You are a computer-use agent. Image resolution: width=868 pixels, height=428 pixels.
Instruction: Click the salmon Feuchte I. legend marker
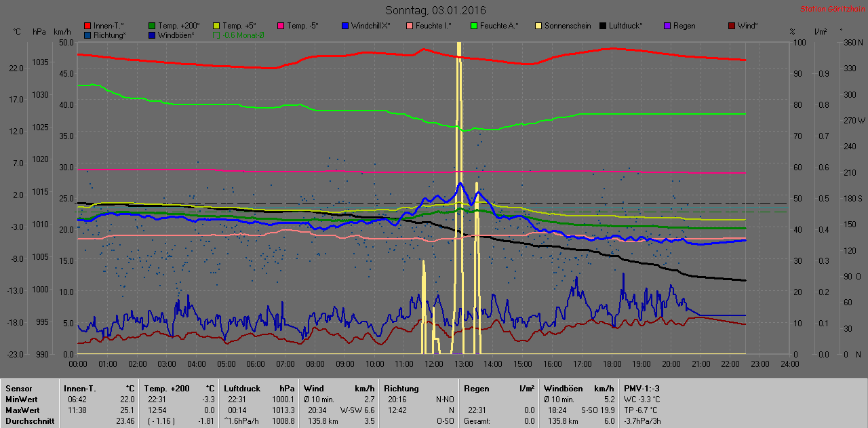click(410, 26)
